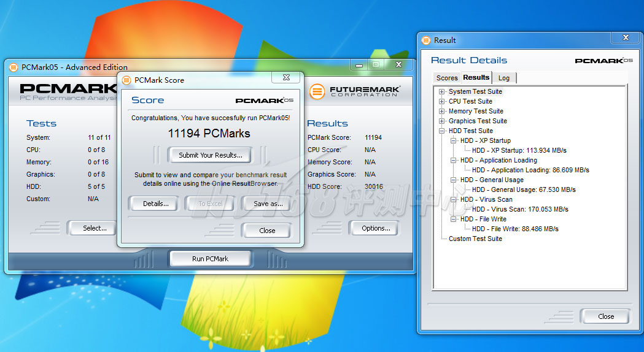Expand the Graphics Test Suite node
Image resolution: width=644 pixels, height=352 pixels.
[441, 121]
